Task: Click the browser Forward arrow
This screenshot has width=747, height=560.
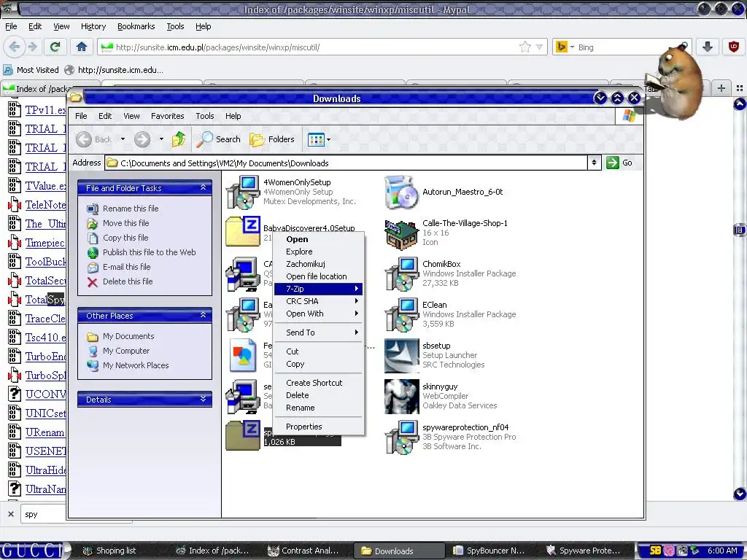Action: pyautogui.click(x=32, y=47)
